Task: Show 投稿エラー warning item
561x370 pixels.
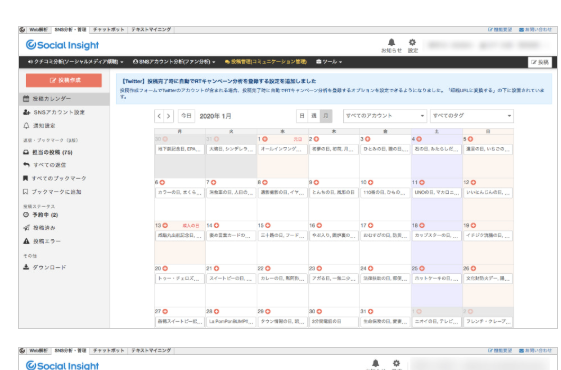Action: click(x=42, y=241)
